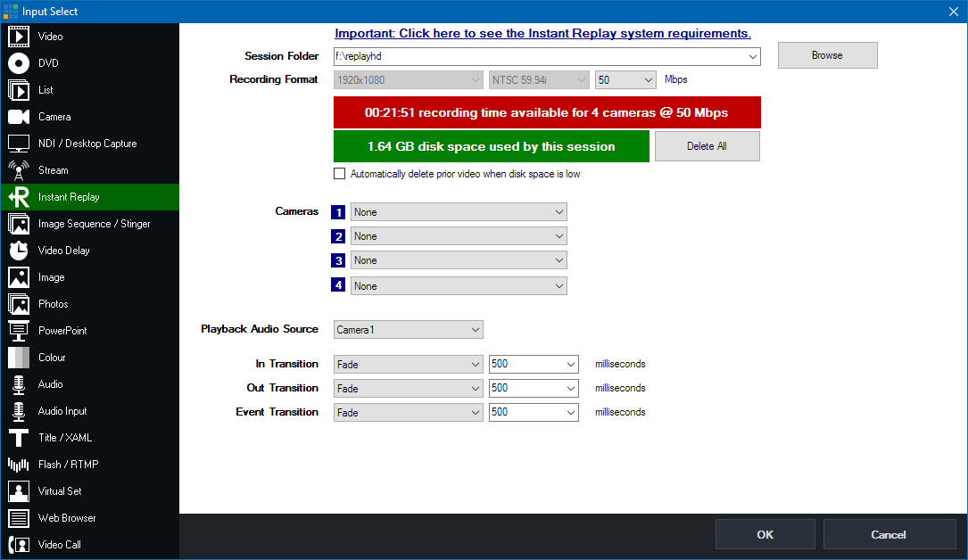Click the DVD disc icon in sidebar
968x560 pixels.
[19, 63]
